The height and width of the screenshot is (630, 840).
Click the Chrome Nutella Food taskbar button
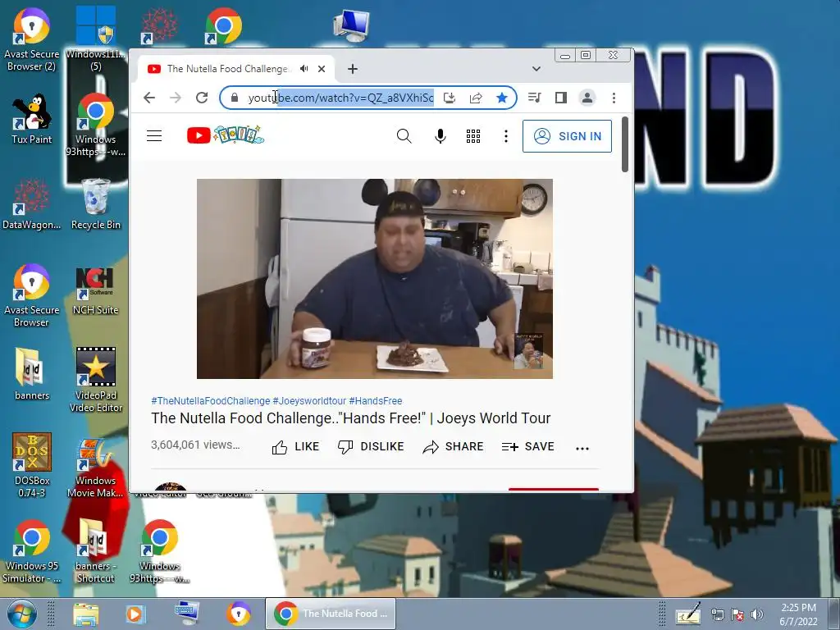(331, 614)
